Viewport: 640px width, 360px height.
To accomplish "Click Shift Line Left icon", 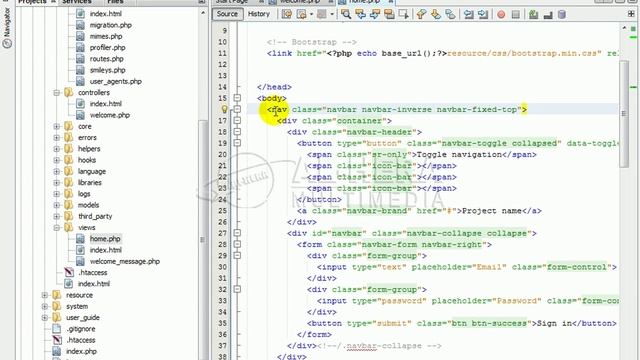I will coord(469,14).
